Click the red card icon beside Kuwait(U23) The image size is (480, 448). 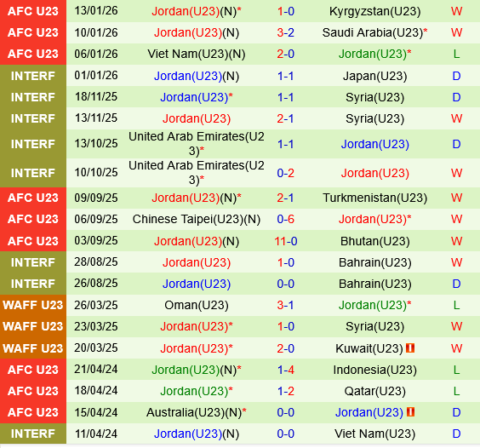[410, 348]
